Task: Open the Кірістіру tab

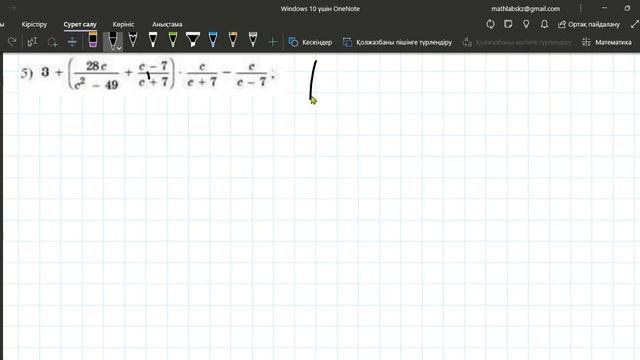Action: pos(34,24)
